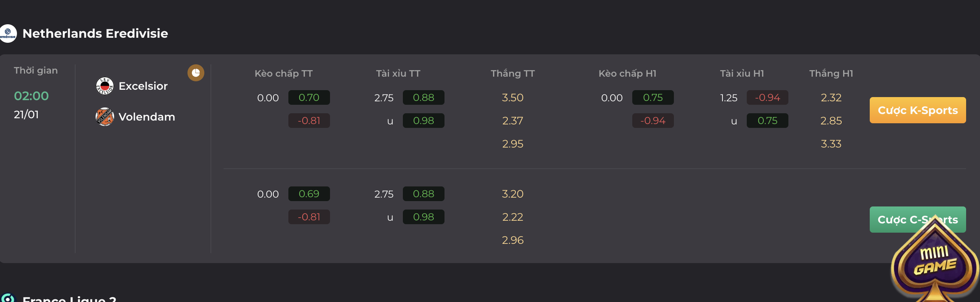980x302 pixels.
Task: Click the Excelsior team crest
Action: click(x=105, y=86)
